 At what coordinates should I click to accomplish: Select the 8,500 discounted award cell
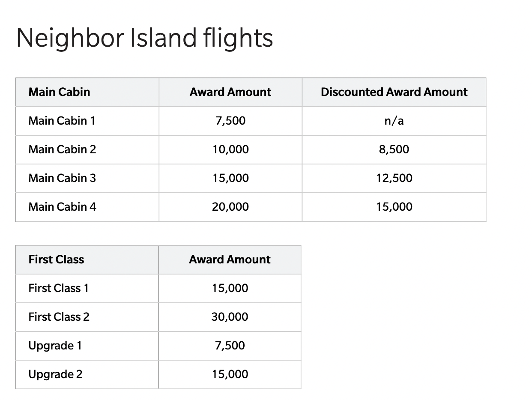pyautogui.click(x=394, y=149)
